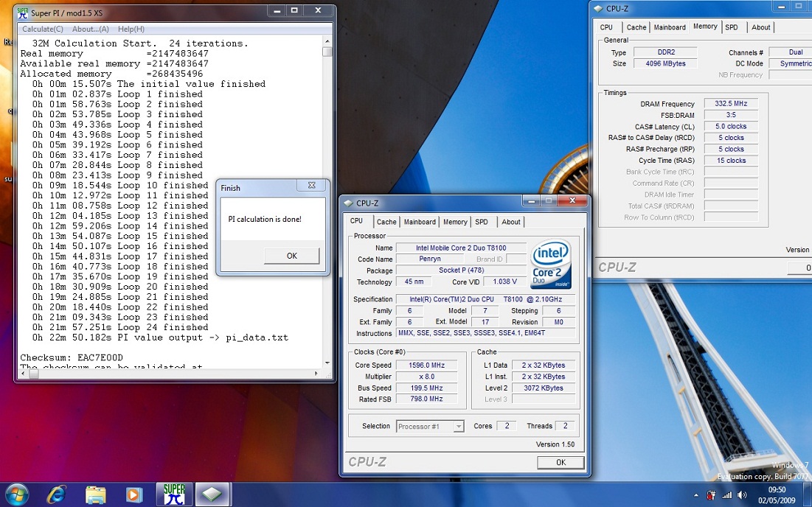Click Loop 24 finished log line
The image size is (812, 507).
[x=120, y=327]
